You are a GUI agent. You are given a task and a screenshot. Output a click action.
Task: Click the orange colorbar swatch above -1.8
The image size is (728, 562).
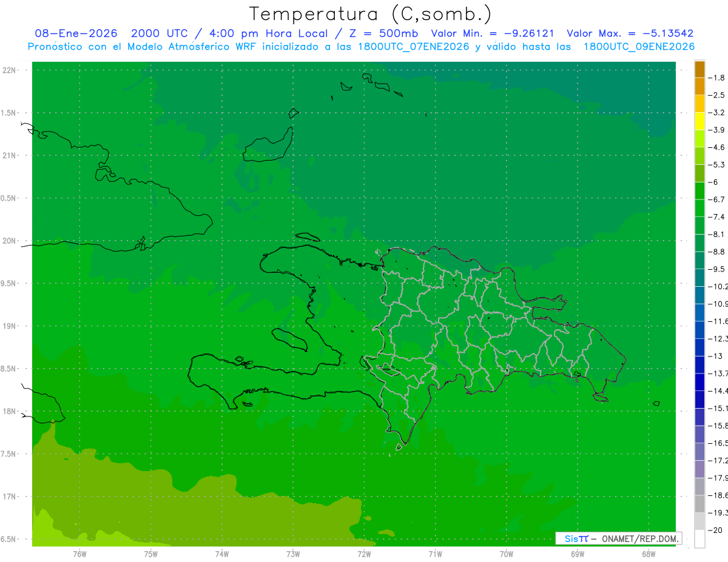click(699, 69)
